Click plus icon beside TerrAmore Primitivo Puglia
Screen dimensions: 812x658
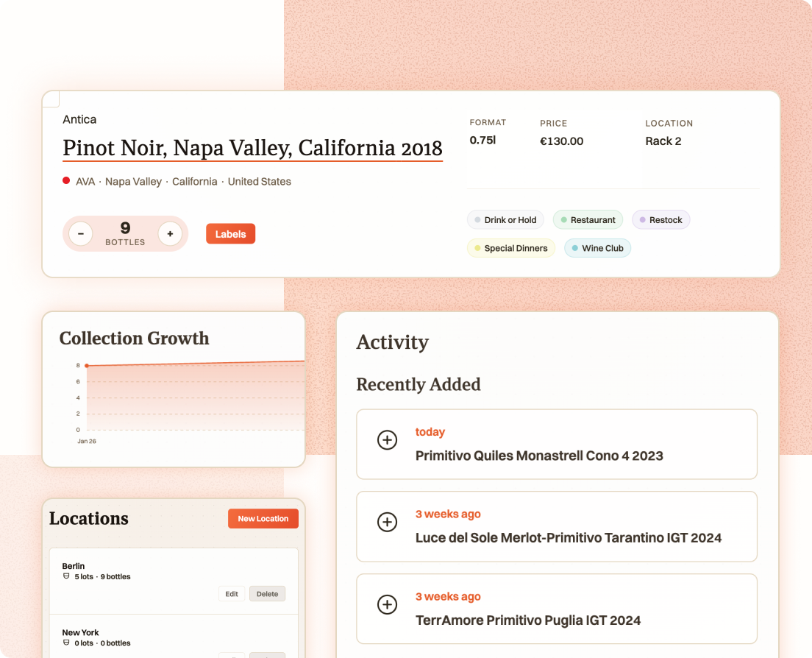387,605
